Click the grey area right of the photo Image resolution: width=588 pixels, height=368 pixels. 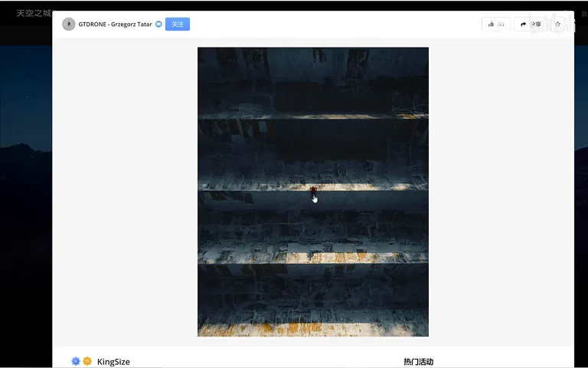501,192
